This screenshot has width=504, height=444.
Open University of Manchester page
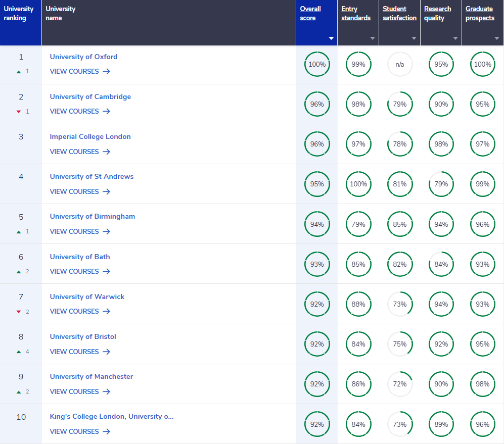(91, 376)
